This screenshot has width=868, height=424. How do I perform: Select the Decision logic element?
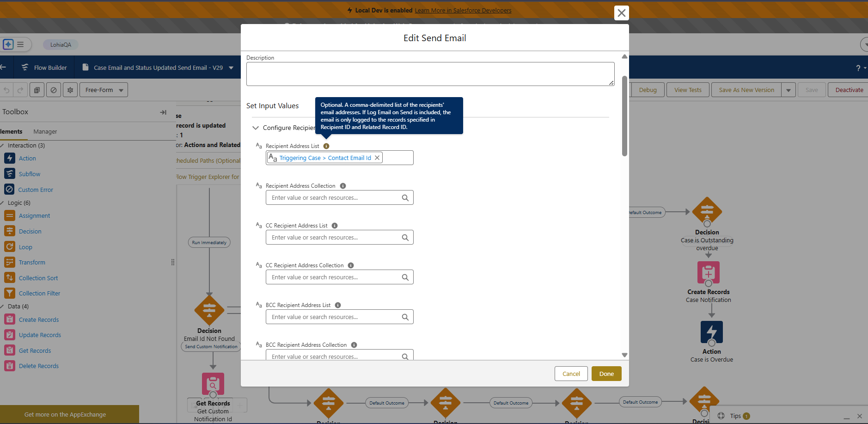pyautogui.click(x=30, y=231)
